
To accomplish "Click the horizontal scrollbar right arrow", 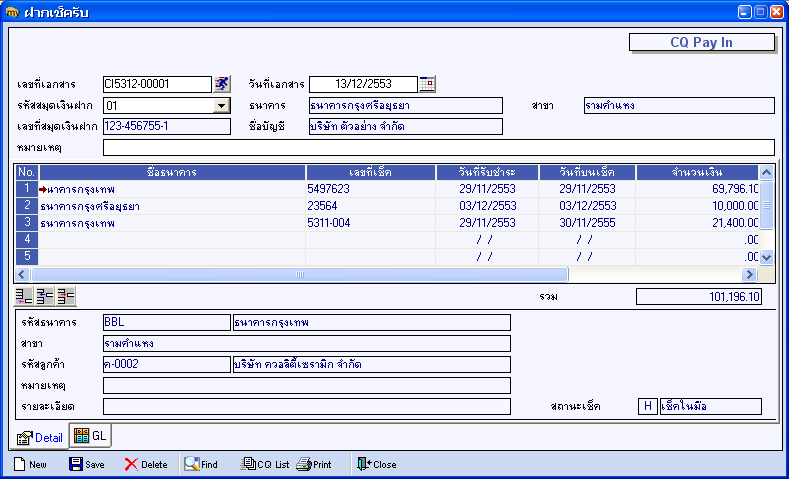I will click(749, 274).
